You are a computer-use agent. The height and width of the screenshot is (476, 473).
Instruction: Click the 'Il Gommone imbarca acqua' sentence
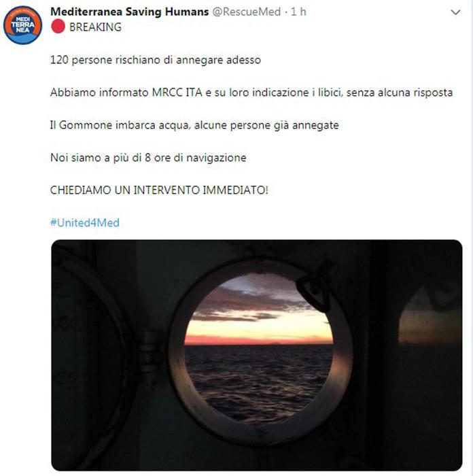194,125
